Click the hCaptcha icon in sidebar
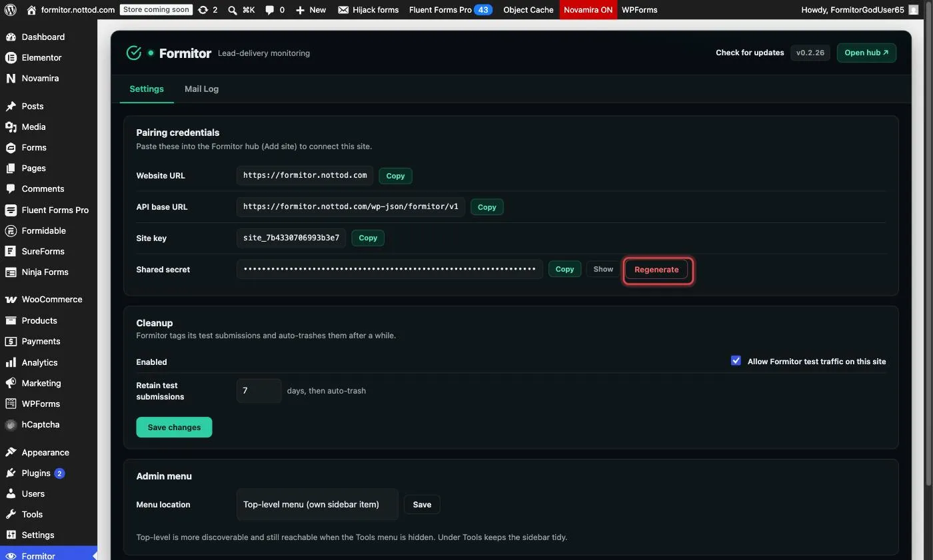This screenshot has width=933, height=560. (x=11, y=424)
